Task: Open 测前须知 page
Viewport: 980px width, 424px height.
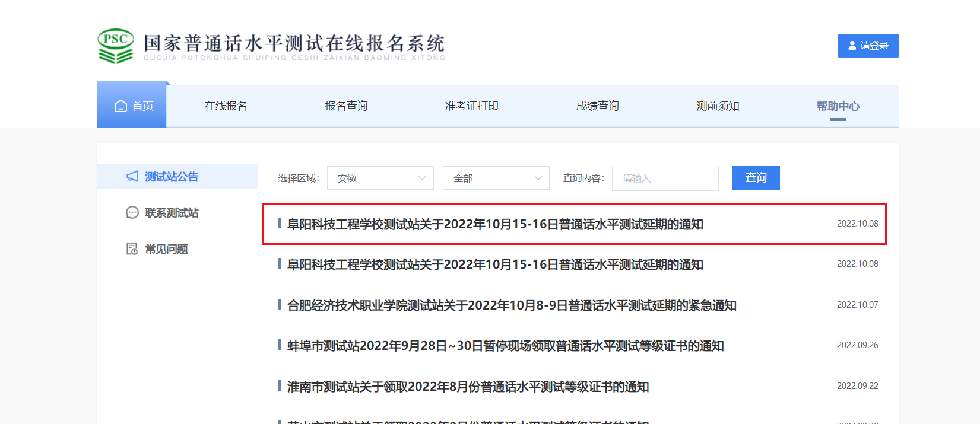Action: point(718,106)
